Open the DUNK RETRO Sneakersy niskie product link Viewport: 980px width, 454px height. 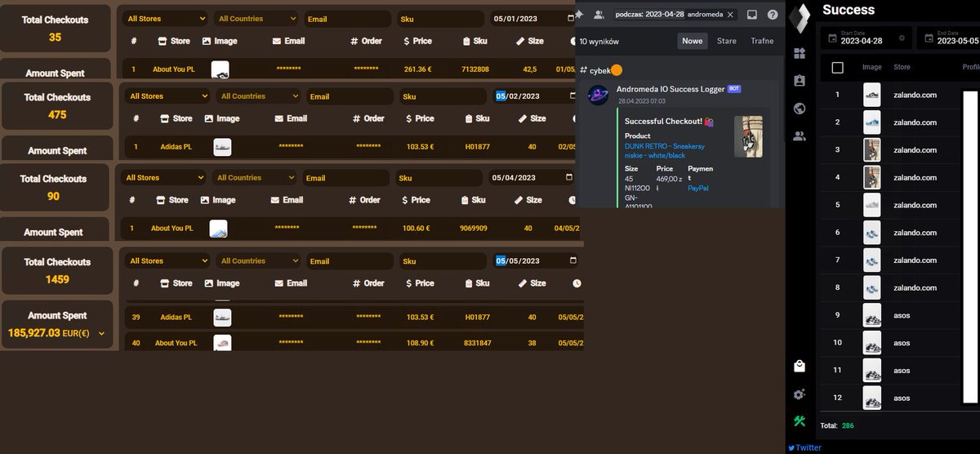[x=664, y=150]
